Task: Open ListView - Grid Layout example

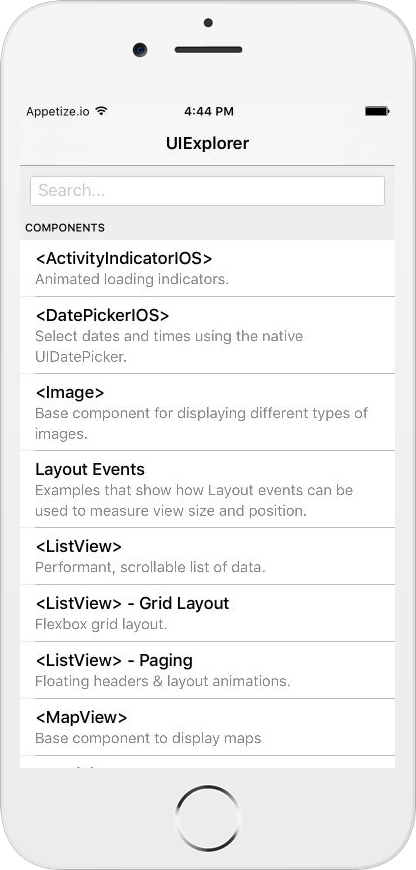Action: 207,613
